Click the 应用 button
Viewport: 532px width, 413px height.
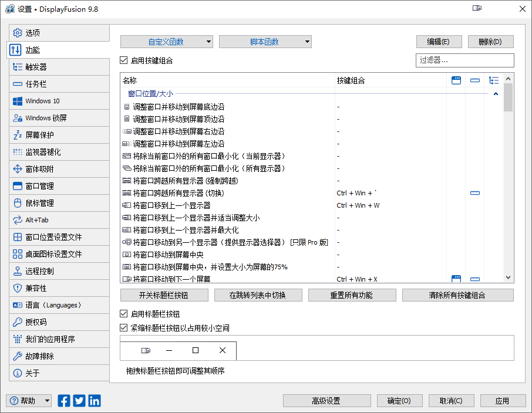tap(503, 401)
